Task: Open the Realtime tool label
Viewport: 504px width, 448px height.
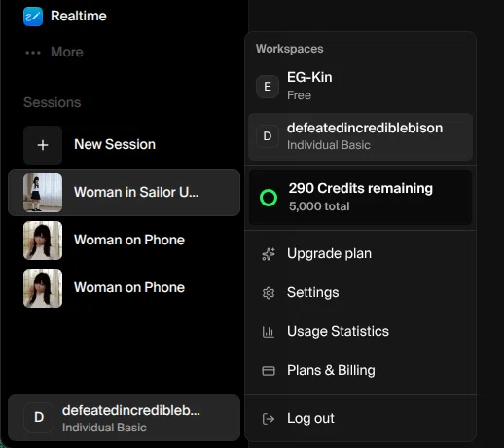Action: 79,16
